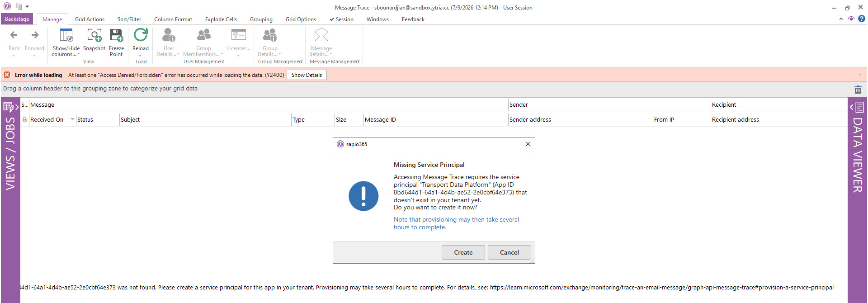Open the Backstage tab
Screen dimensions: 868x303
click(17, 19)
